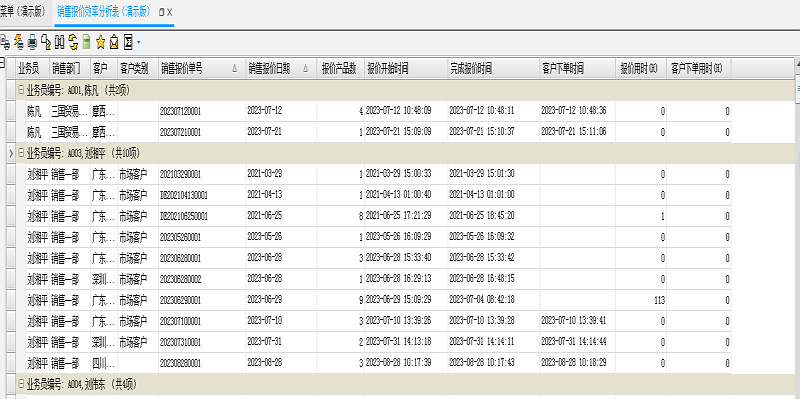Click the 完成报价时间 column header
800x399 pixels.
[493, 69]
